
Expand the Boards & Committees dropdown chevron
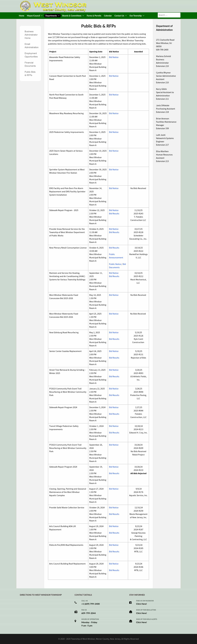83,16
